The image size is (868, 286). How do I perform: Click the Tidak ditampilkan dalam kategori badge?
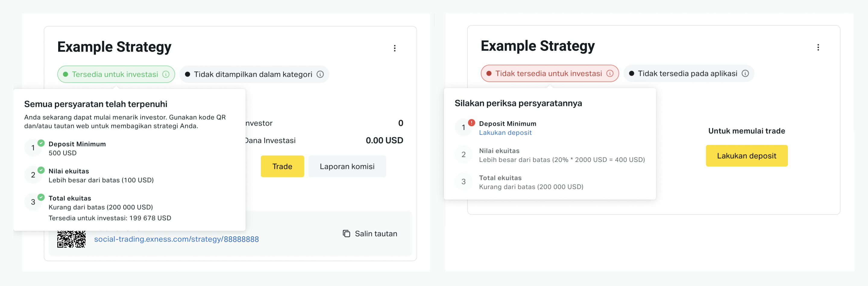(254, 74)
